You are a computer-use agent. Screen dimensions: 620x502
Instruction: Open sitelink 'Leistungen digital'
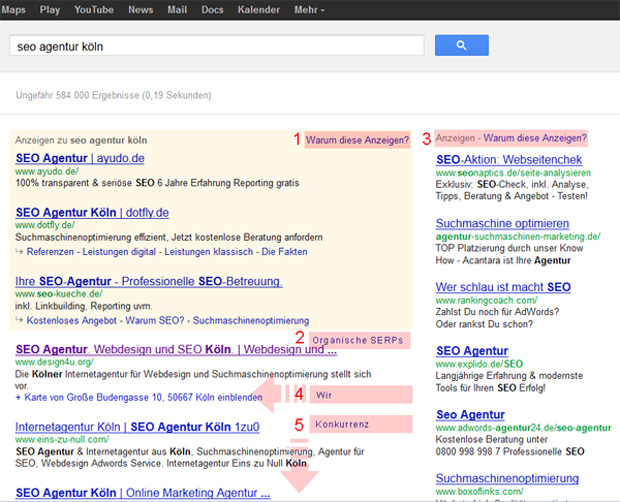119,252
